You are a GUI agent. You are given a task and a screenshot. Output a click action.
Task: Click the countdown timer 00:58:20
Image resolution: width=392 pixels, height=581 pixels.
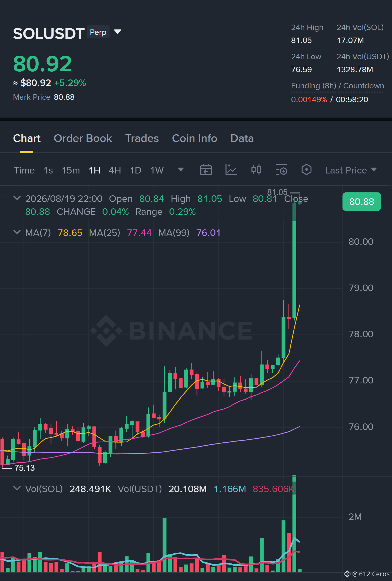[x=352, y=99]
